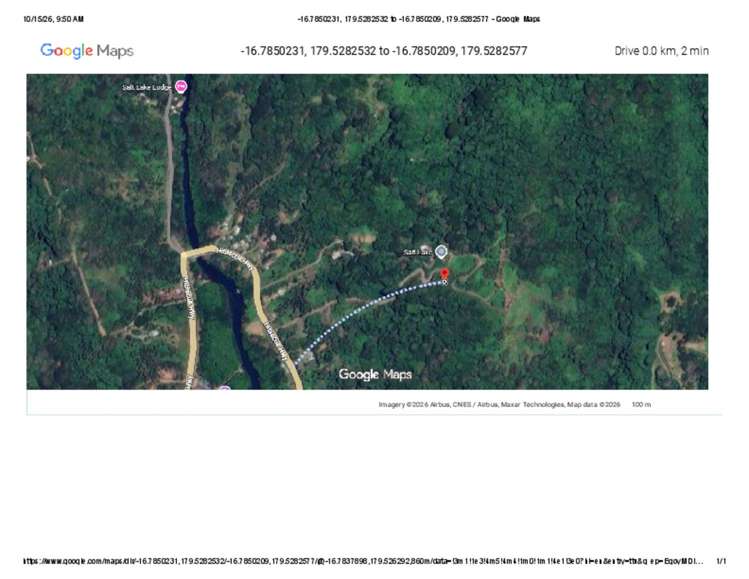Select the 'Drive 0.0 km, 2 min' summary
This screenshot has width=749, height=579.
pos(662,51)
